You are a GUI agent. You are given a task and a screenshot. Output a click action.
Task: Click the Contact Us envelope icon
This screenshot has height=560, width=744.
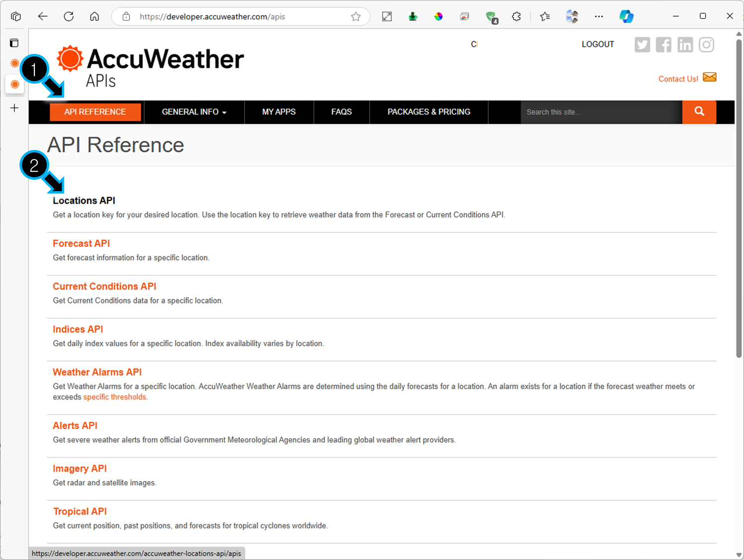click(x=710, y=77)
